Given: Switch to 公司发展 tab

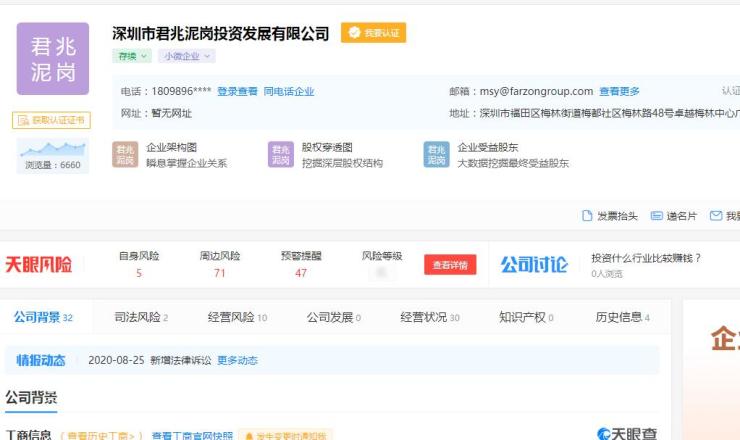Looking at the screenshot, I should 334,317.
